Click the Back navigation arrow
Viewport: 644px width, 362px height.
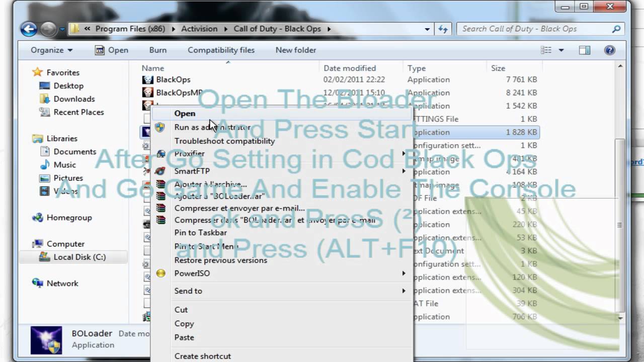[29, 29]
